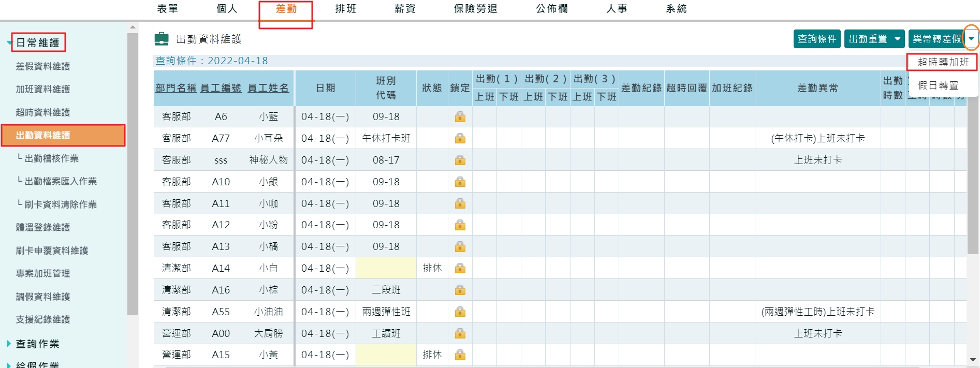Open the 系統 top menu
This screenshot has width=980, height=368.
pyautogui.click(x=676, y=9)
